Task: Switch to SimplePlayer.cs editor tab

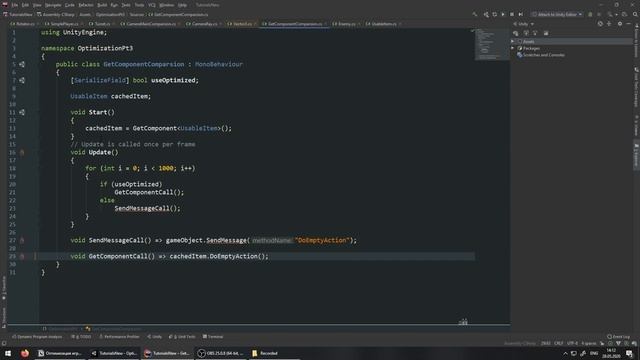Action: [63, 24]
